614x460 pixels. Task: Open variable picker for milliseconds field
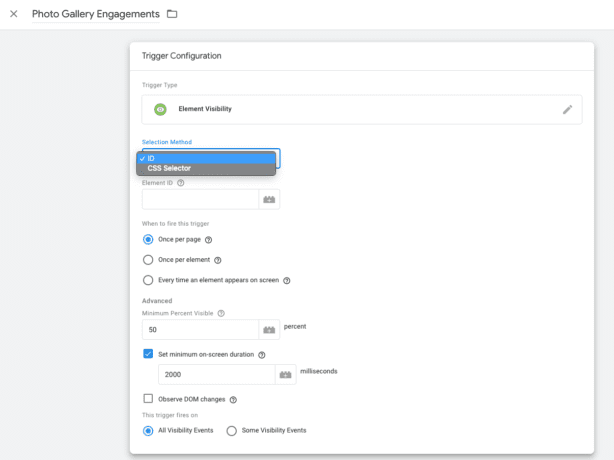click(x=285, y=375)
